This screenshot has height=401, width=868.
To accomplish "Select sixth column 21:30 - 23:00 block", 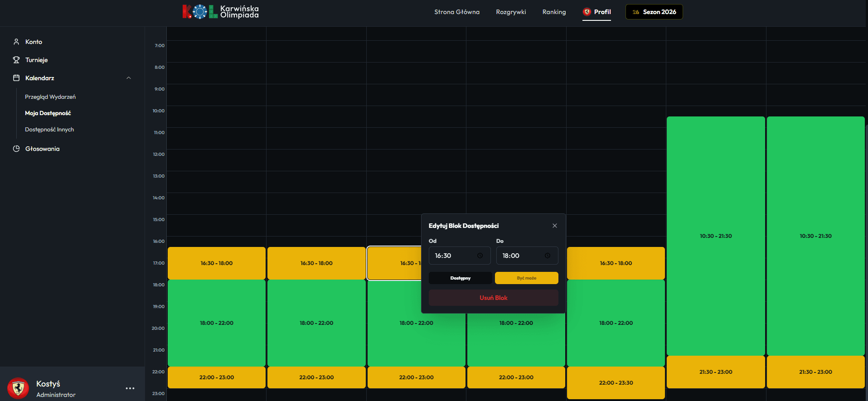I will [x=716, y=372].
